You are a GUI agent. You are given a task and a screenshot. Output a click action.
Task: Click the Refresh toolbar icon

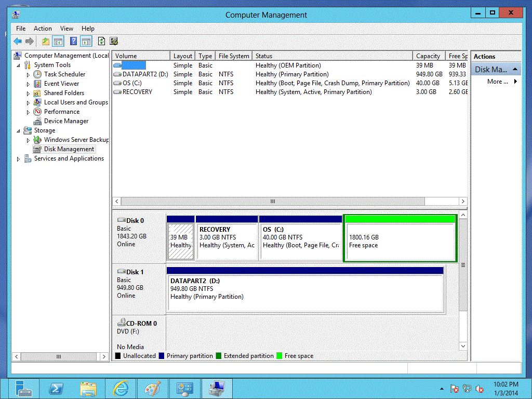pos(101,42)
